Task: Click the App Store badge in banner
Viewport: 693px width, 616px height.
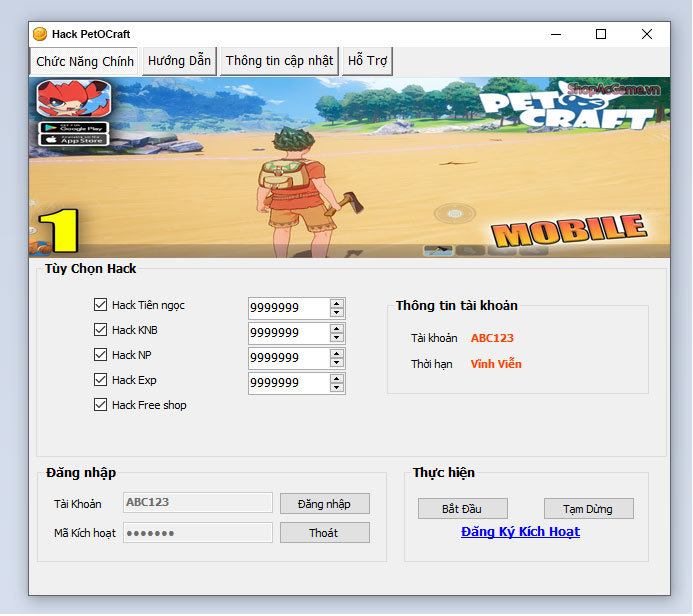Action: tap(74, 140)
